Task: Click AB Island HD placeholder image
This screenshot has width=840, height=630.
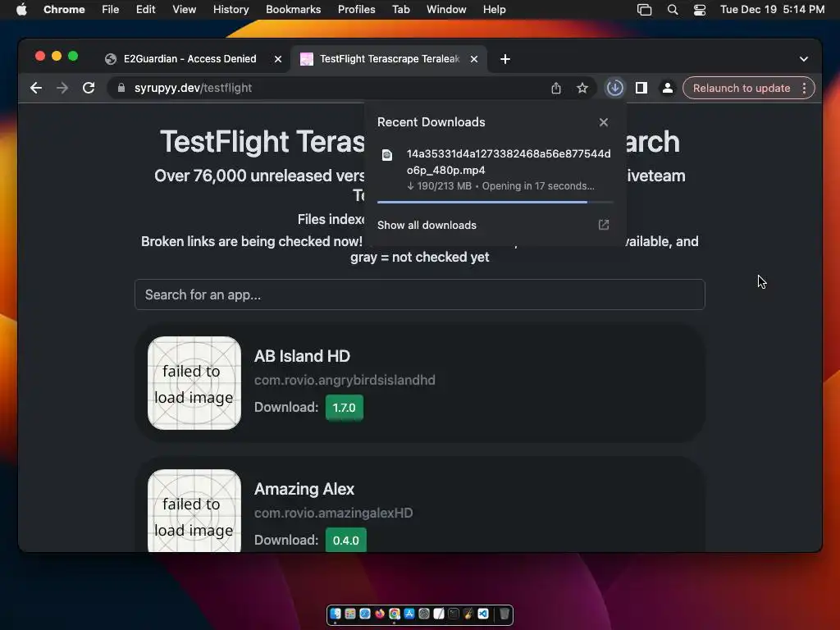Action: pyautogui.click(x=194, y=383)
